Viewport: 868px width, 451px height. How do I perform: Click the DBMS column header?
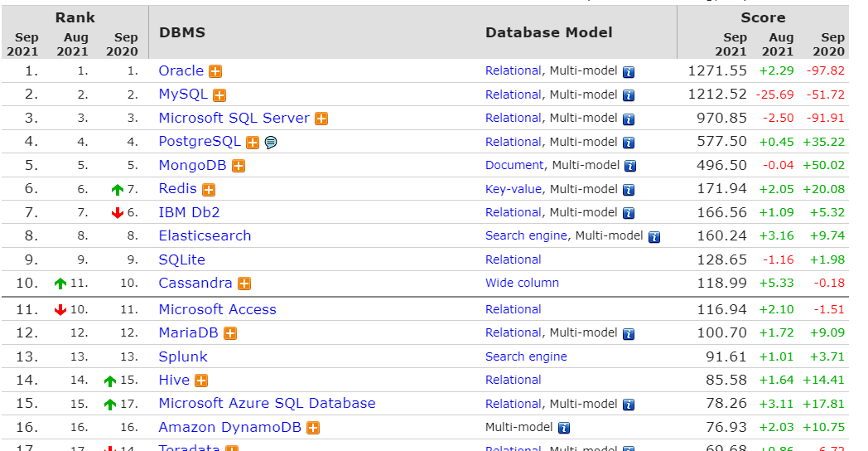coord(182,32)
